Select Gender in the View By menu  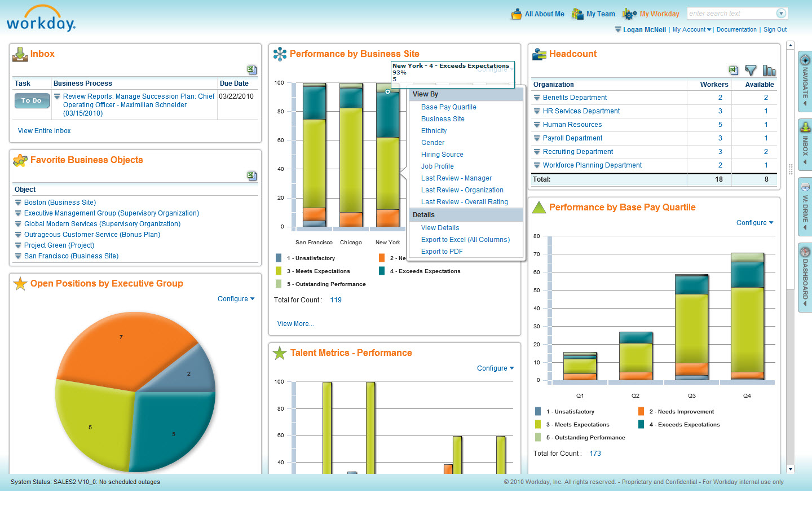pos(433,142)
